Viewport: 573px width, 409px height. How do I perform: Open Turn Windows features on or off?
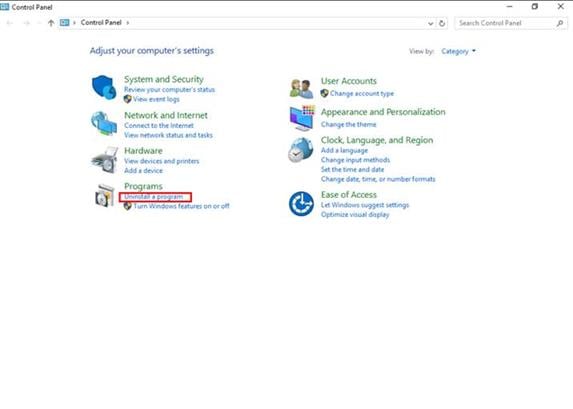(x=181, y=206)
